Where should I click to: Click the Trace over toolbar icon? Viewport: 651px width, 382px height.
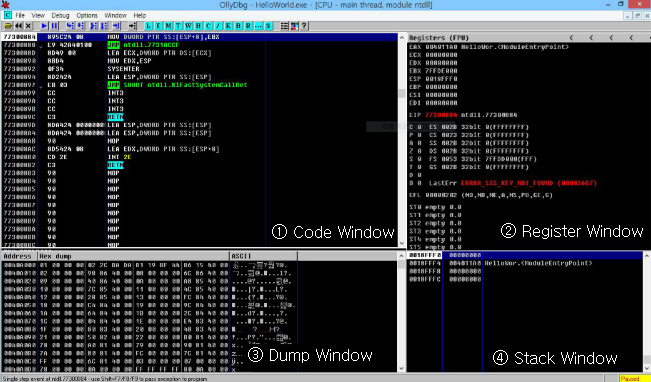click(104, 26)
